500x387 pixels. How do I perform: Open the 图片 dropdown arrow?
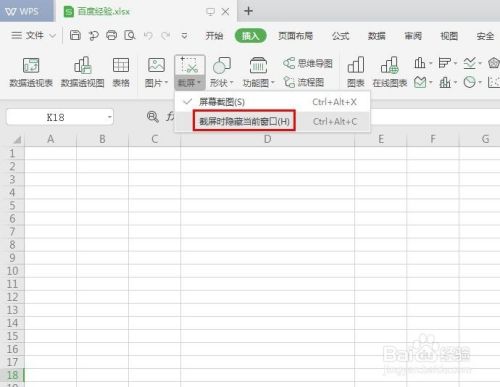[x=166, y=82]
